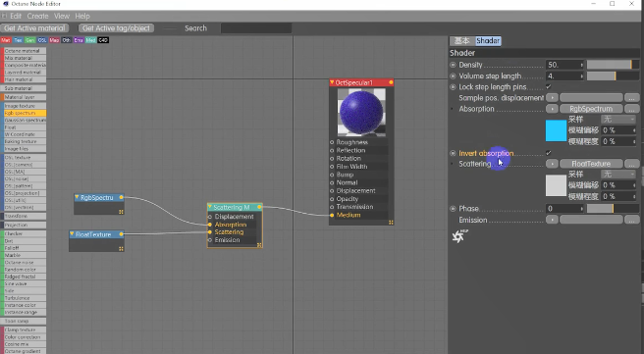Switch to the Shader tab
This screenshot has height=354, width=644.
[x=488, y=40]
